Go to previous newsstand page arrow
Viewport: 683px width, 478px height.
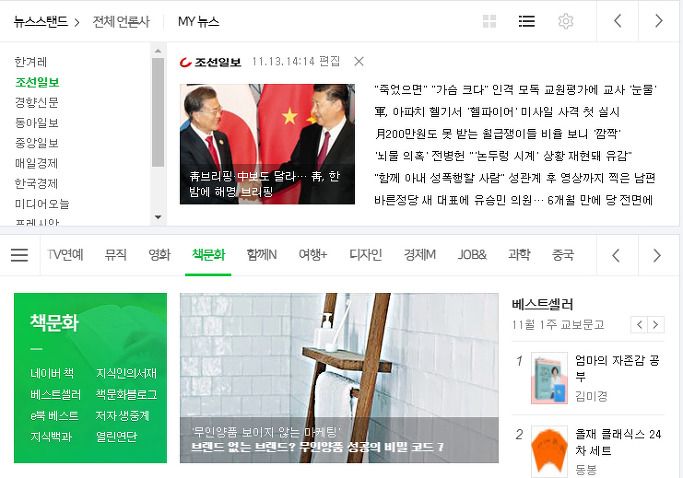tap(618, 21)
